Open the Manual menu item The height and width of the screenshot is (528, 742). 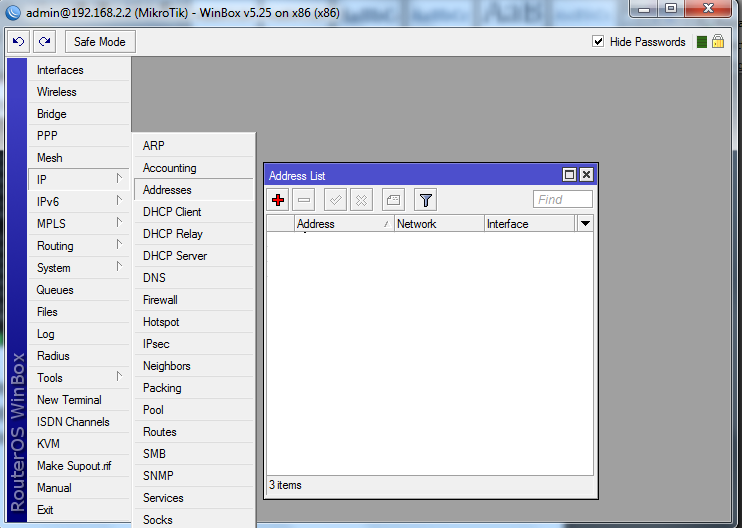(x=79, y=488)
